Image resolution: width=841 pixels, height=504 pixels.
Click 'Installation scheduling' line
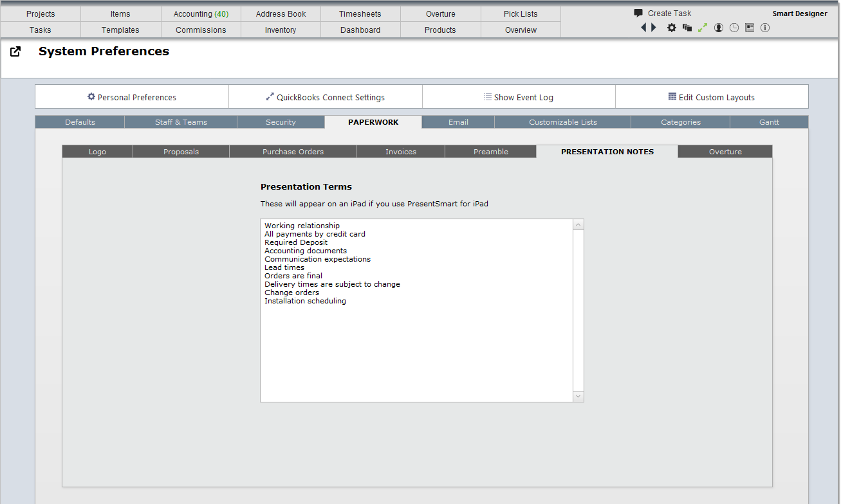tap(305, 301)
